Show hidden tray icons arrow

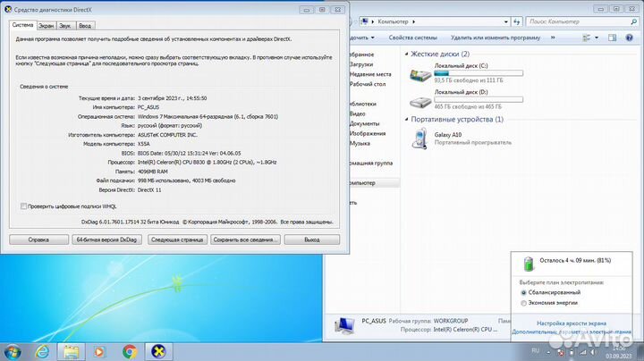tap(548, 352)
